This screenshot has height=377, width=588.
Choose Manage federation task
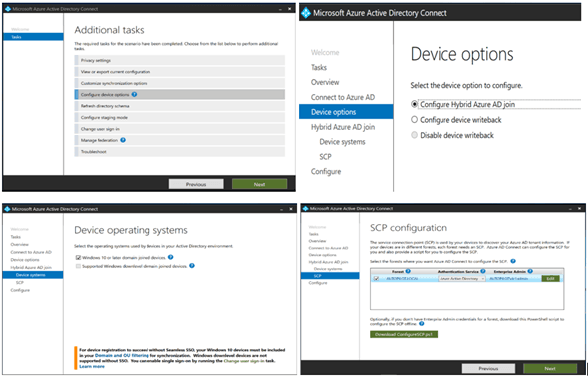pyautogui.click(x=179, y=140)
